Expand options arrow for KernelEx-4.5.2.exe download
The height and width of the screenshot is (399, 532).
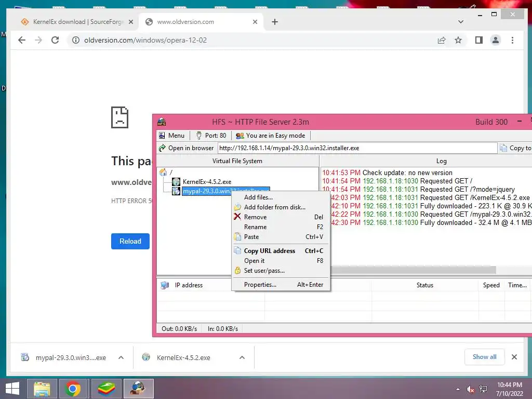pyautogui.click(x=242, y=357)
